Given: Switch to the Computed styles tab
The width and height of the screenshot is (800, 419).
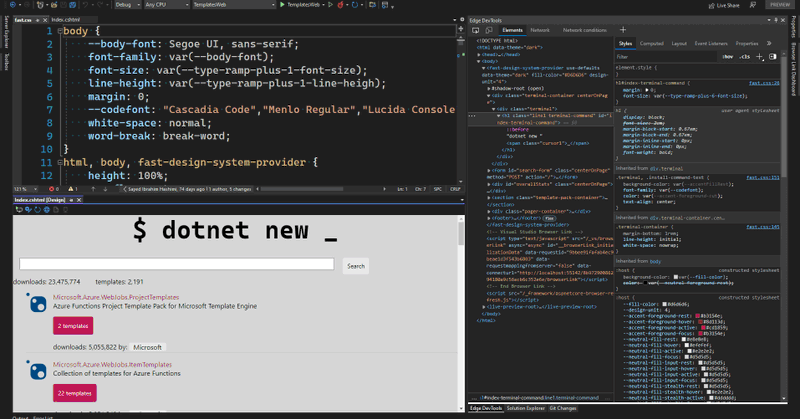Looking at the screenshot, I should (x=652, y=43).
